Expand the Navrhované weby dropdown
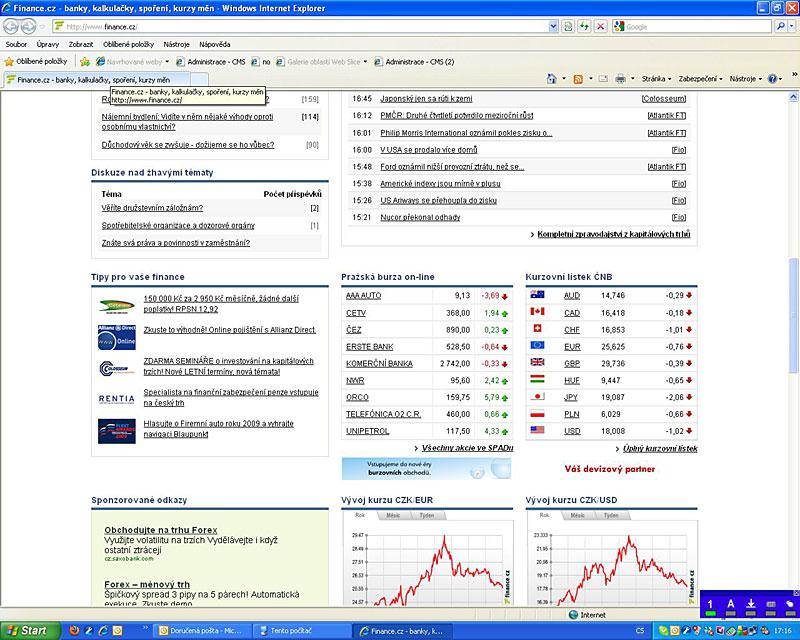 pyautogui.click(x=167, y=62)
